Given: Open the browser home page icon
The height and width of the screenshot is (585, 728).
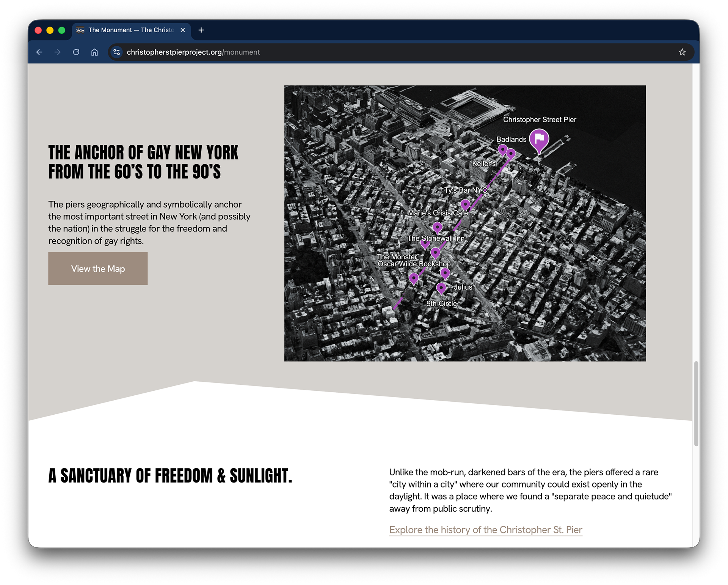Looking at the screenshot, I should [94, 52].
